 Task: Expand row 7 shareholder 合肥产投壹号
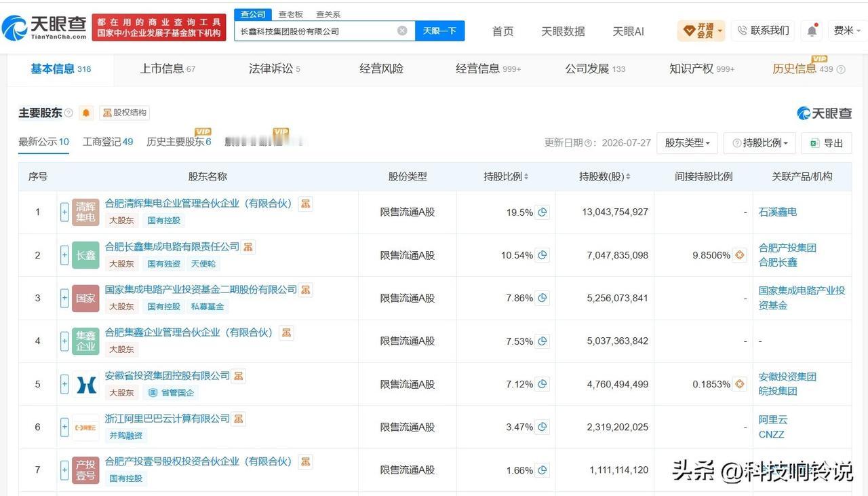(64, 470)
